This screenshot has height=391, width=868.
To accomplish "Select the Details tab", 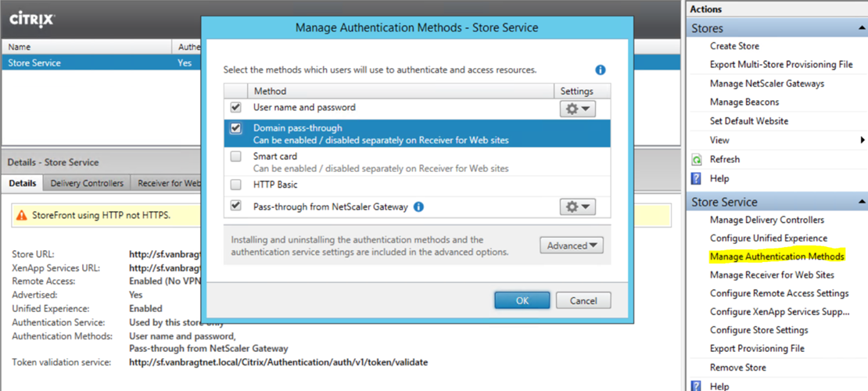I will (x=23, y=183).
